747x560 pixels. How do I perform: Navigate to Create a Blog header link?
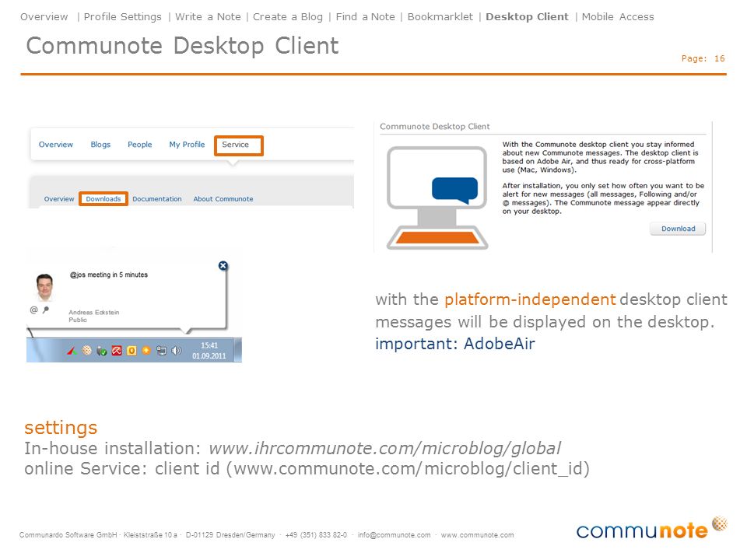click(288, 16)
